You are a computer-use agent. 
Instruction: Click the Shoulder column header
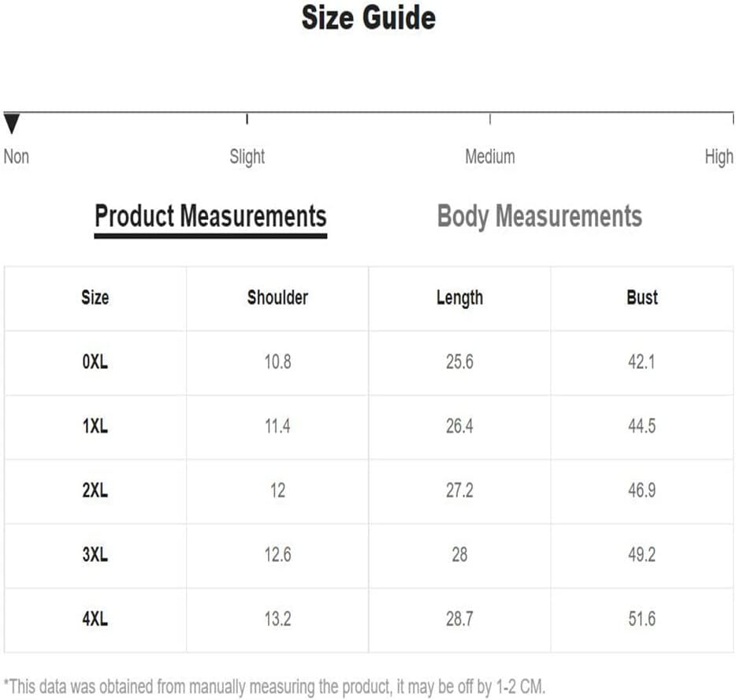[277, 298]
